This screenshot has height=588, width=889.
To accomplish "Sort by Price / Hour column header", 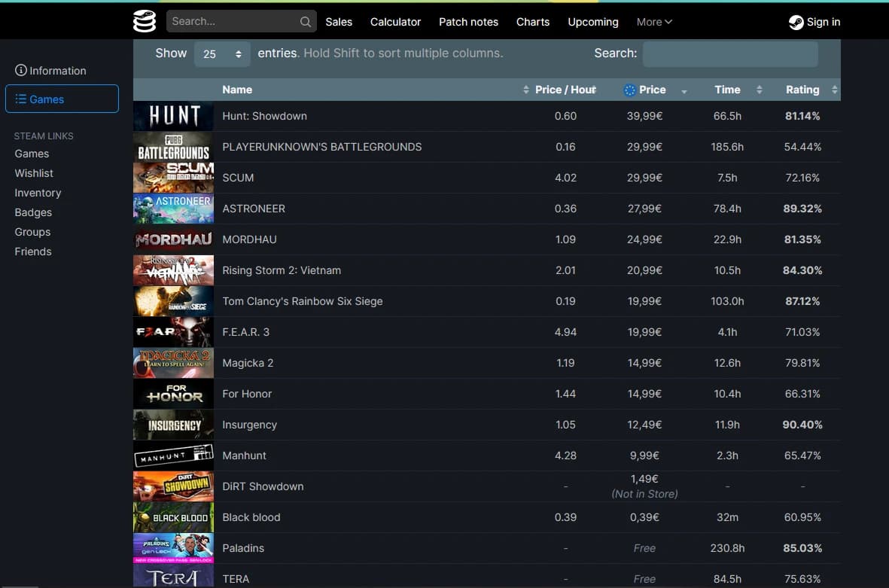I will [565, 90].
